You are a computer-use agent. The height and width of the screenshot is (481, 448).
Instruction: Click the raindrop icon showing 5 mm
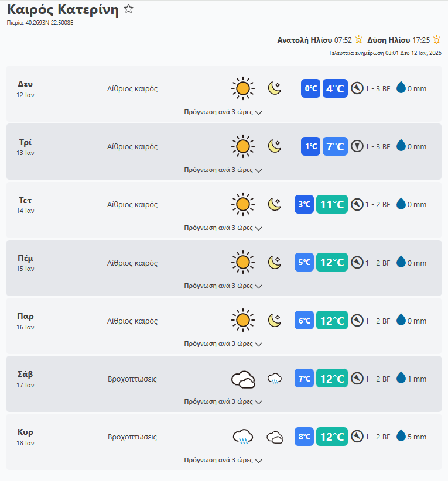click(x=401, y=436)
